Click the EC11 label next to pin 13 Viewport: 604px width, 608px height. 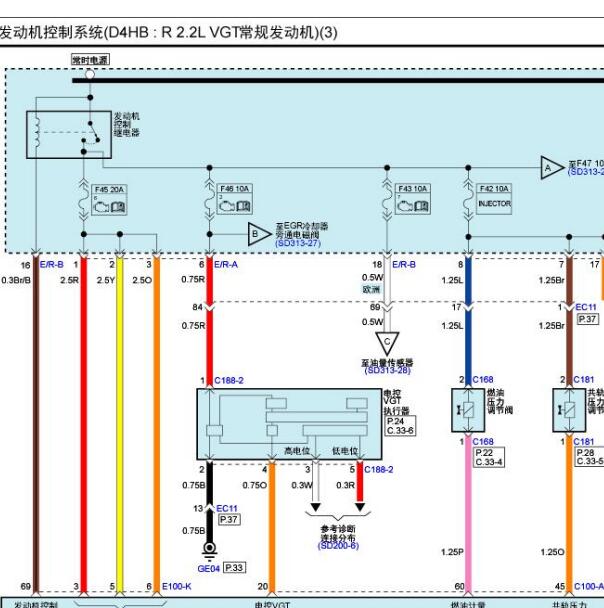click(226, 508)
